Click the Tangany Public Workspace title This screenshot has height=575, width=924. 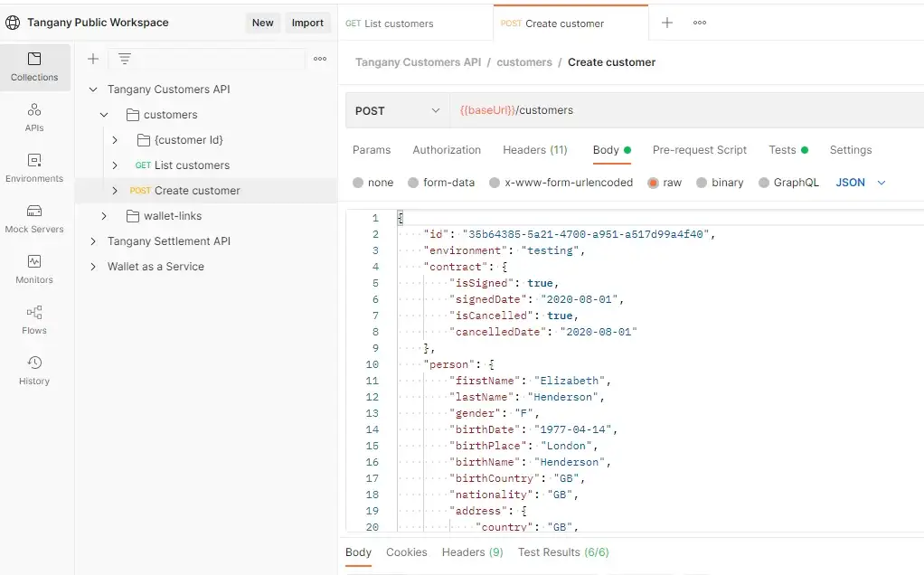98,23
